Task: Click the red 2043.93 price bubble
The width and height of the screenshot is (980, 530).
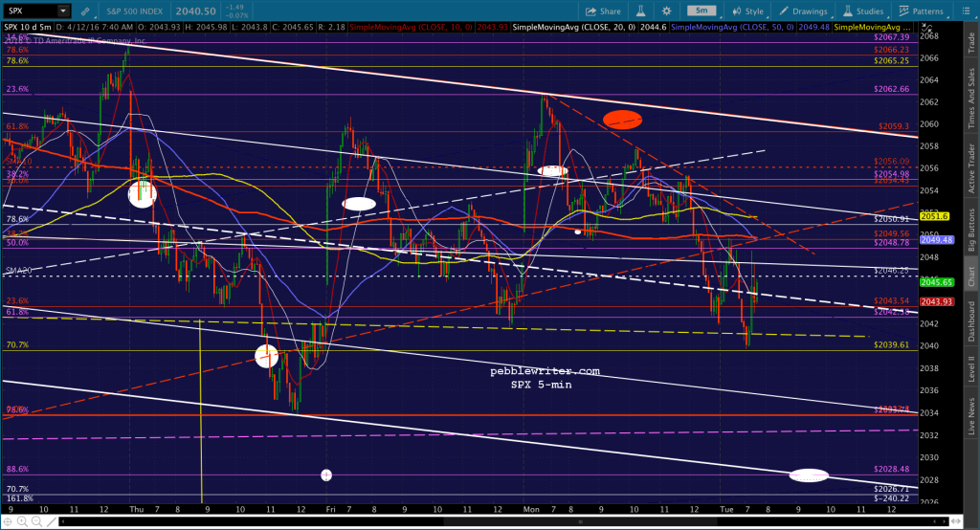Action: pos(937,302)
